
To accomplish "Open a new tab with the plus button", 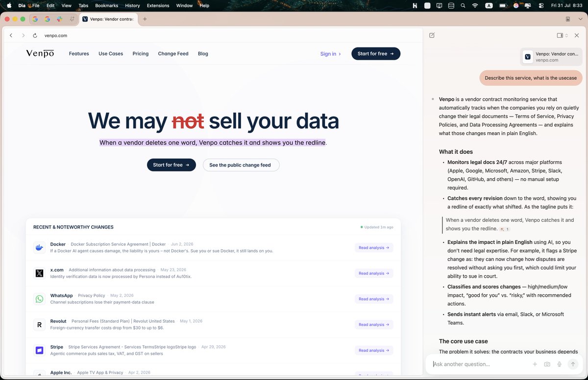I will 145,19.
